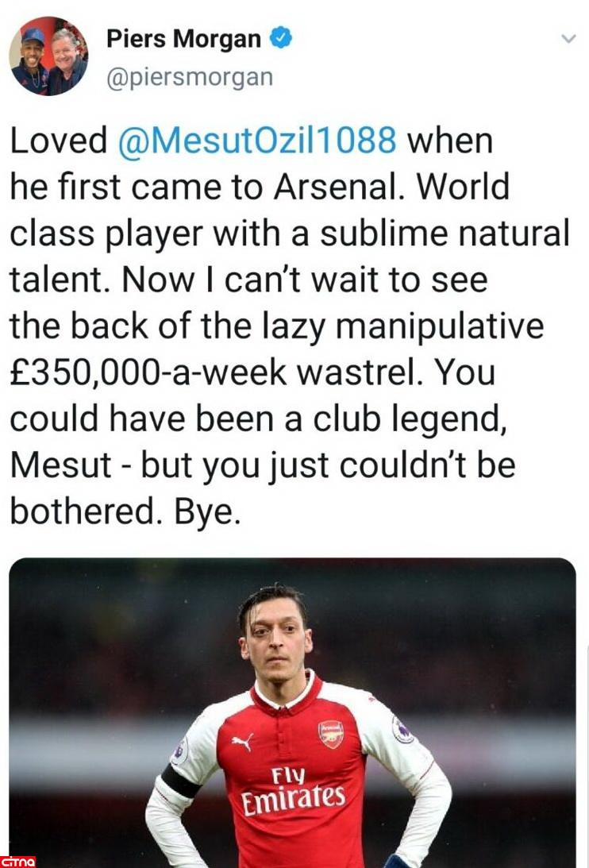Click the Arsenal crest on the jersey
589x868 pixels.
coord(332,734)
